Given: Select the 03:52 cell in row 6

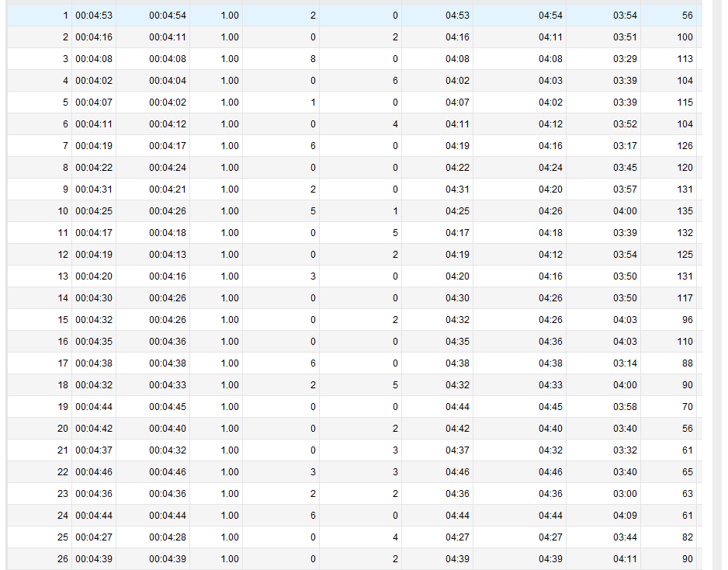Looking at the screenshot, I should tap(625, 124).
